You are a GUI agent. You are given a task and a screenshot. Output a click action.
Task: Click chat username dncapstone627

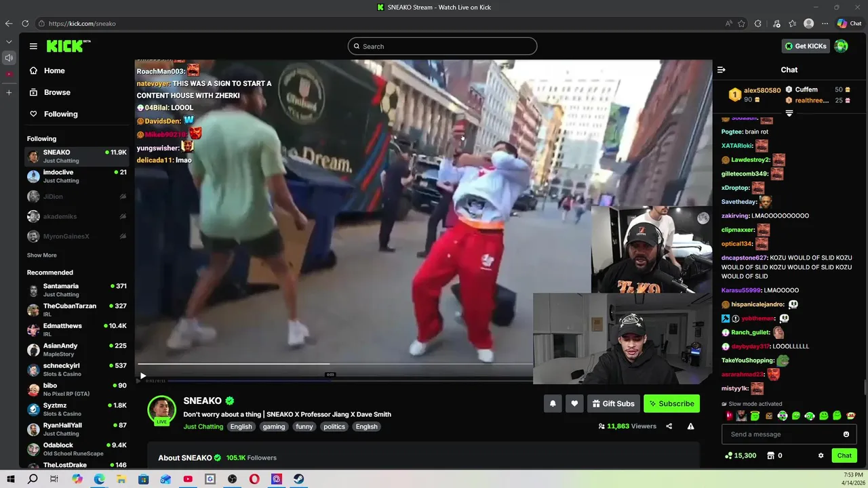tap(744, 258)
